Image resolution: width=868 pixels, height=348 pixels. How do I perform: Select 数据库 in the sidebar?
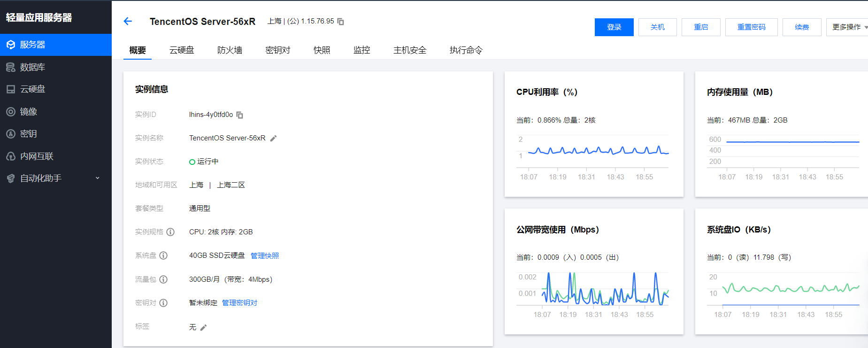coord(56,67)
